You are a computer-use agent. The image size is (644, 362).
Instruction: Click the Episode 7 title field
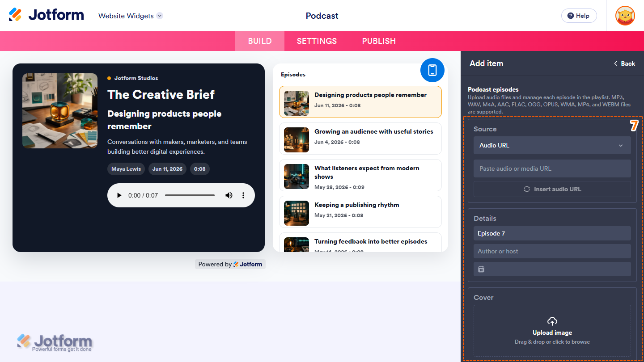(x=552, y=233)
